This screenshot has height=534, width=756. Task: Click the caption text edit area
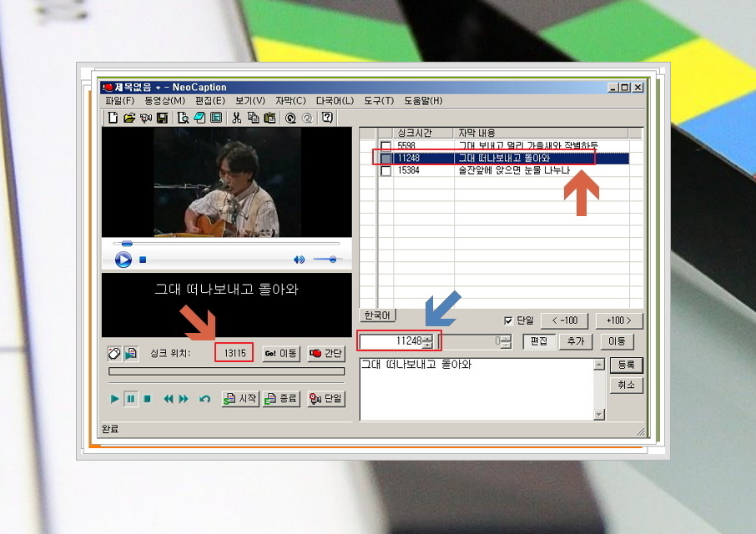[x=476, y=390]
